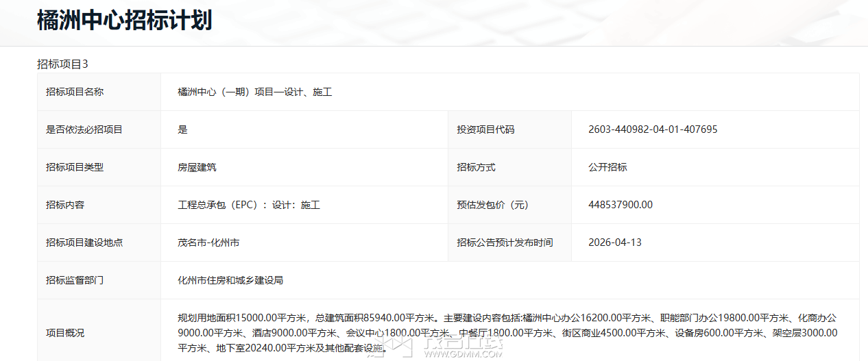Click the 招标方式 label
868x361 pixels.
(476, 167)
